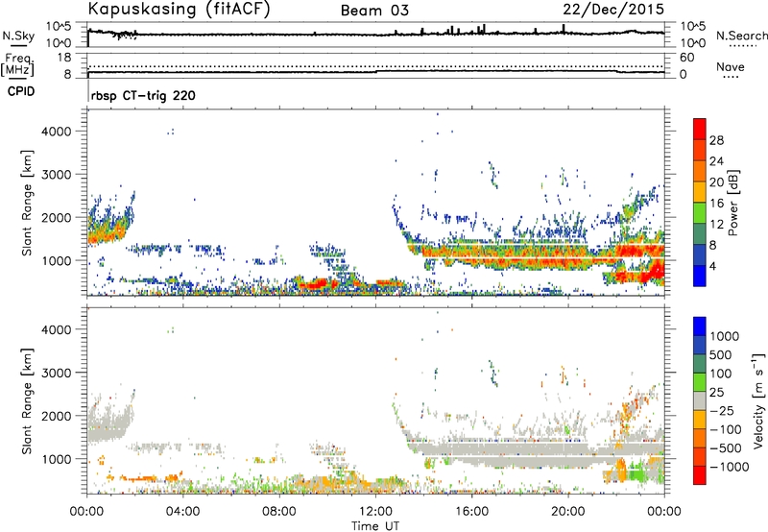
Task: Pick the yellow-orange 16–20 dB Power segment
Action: 700,192
